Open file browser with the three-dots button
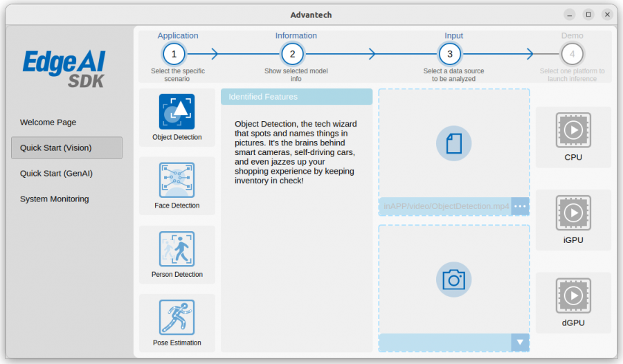The width and height of the screenshot is (623, 364). (x=520, y=206)
